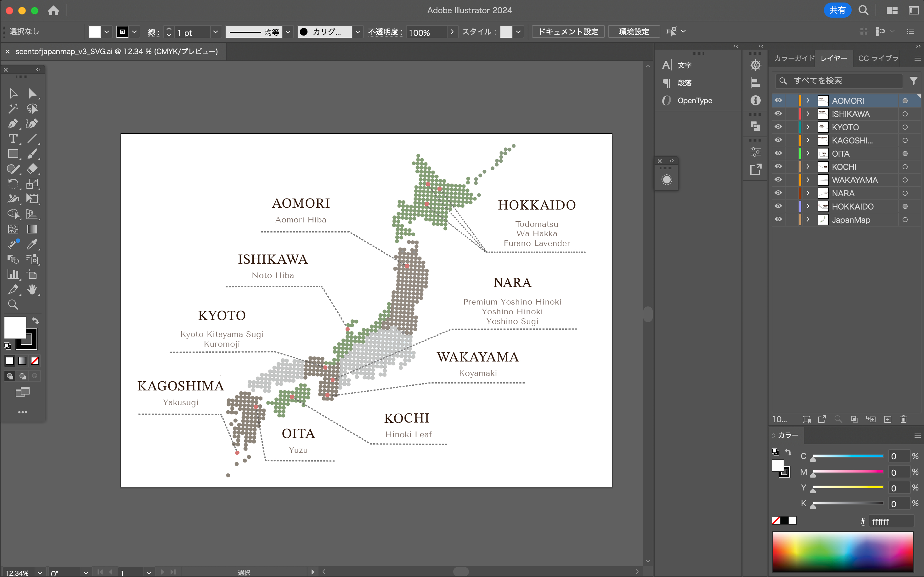The height and width of the screenshot is (577, 924).
Task: Select the Column Graph tool
Action: (x=13, y=274)
